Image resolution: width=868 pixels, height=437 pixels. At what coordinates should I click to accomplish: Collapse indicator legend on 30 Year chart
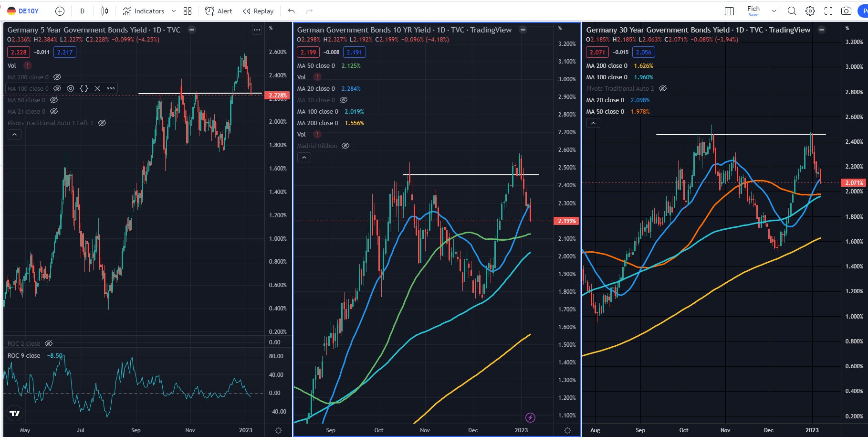point(593,123)
